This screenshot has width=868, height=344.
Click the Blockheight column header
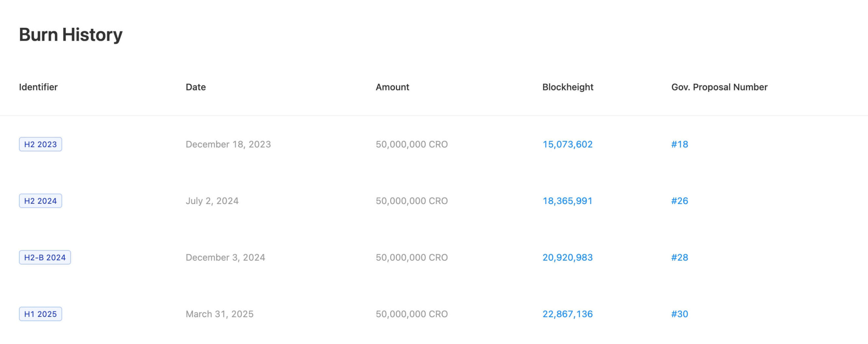tap(568, 87)
